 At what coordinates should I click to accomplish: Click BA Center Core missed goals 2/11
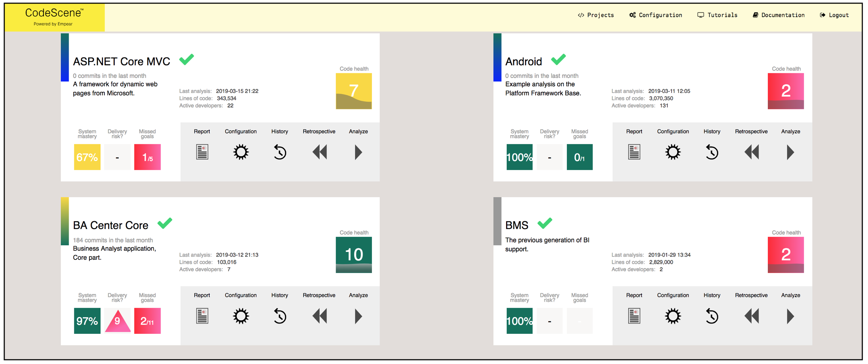(147, 321)
